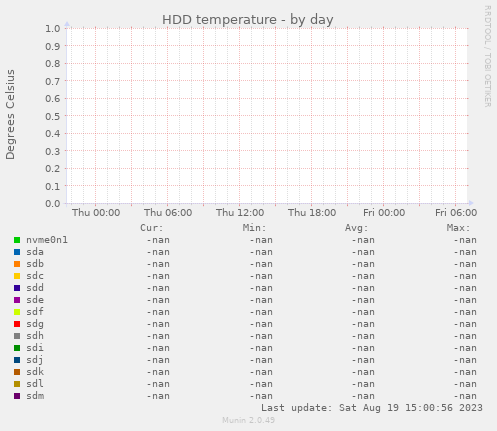Click the yellow sdc legend swatch

17,276
